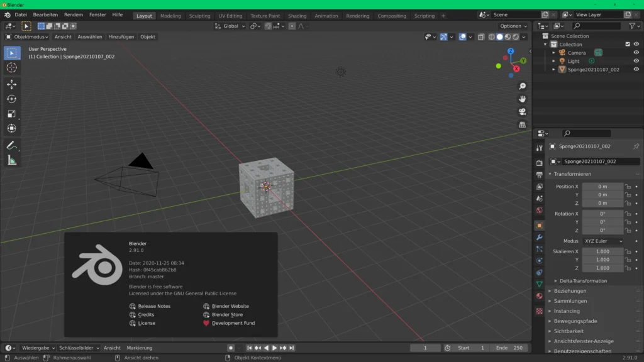Open the Scene properties tab

(539, 199)
